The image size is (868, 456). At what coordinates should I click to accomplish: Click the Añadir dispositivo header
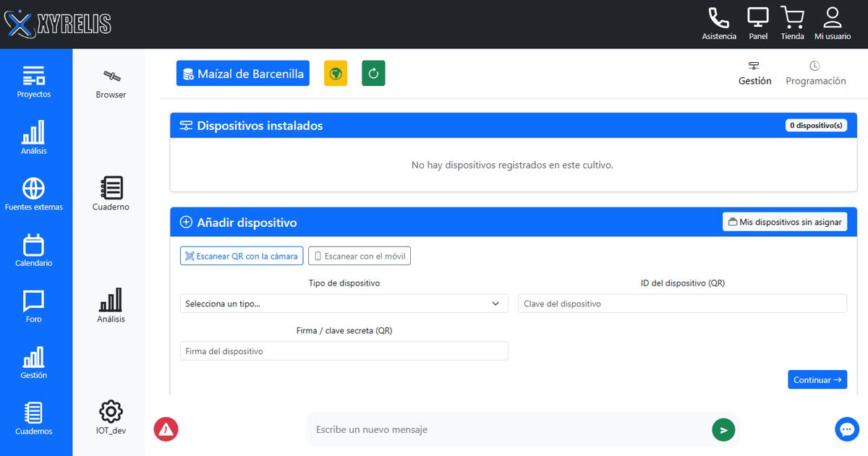[514, 222]
